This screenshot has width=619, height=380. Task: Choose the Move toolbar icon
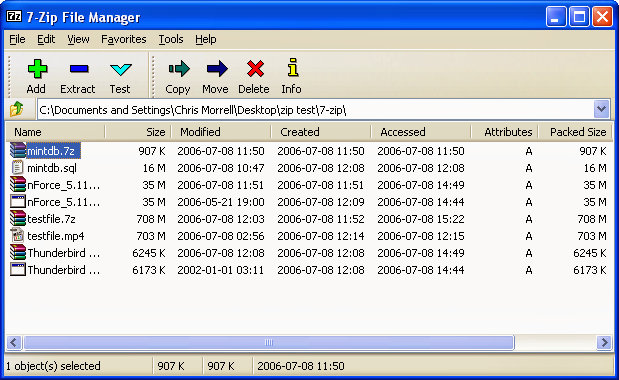217,69
